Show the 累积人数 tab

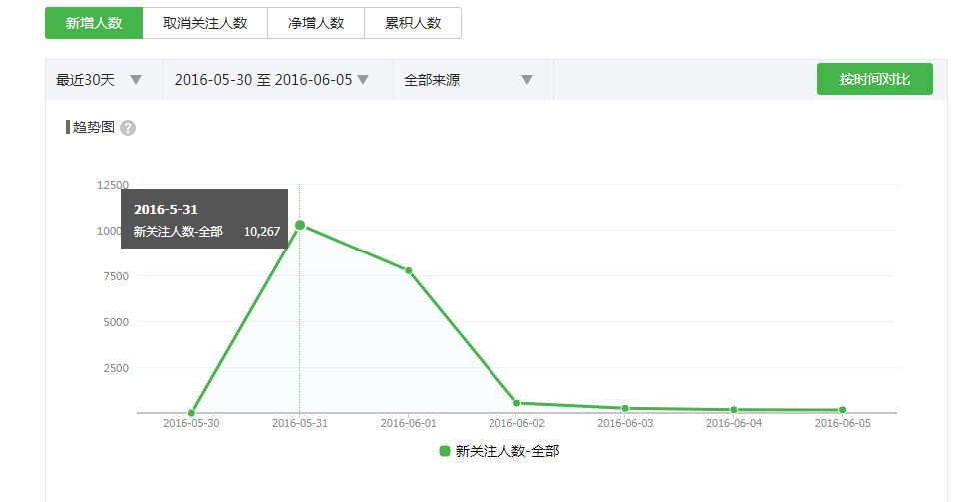pos(413,23)
